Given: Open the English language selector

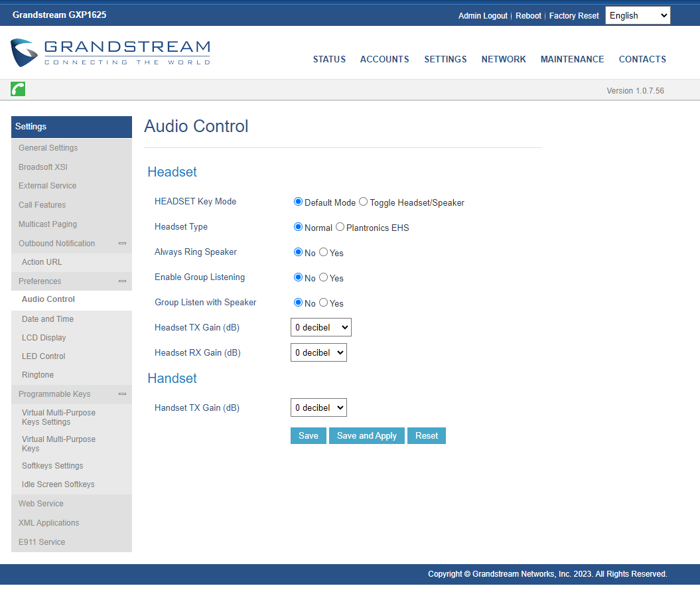Looking at the screenshot, I should [637, 15].
